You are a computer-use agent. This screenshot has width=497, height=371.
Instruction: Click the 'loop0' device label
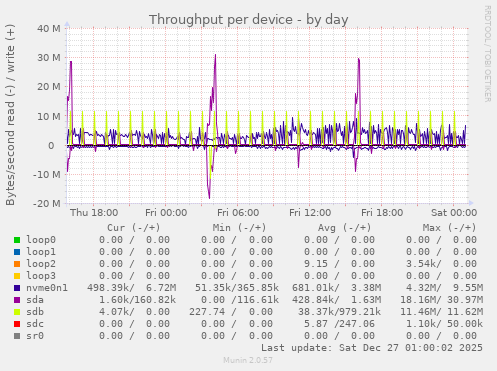coord(41,240)
